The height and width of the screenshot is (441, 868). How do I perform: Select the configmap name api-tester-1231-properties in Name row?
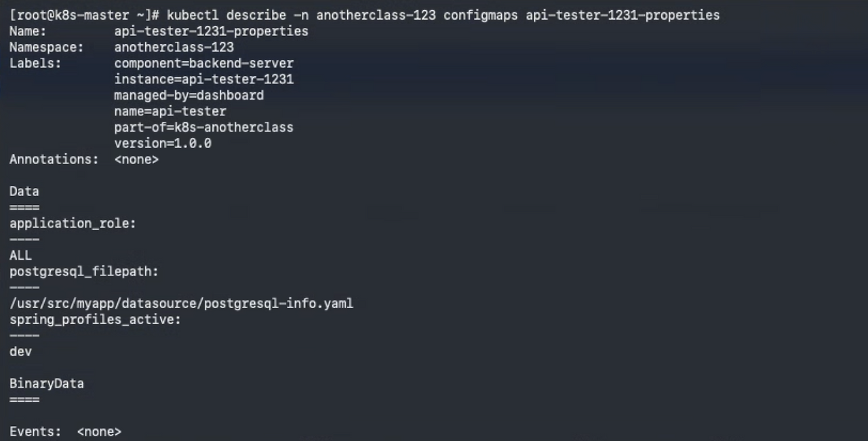click(211, 31)
